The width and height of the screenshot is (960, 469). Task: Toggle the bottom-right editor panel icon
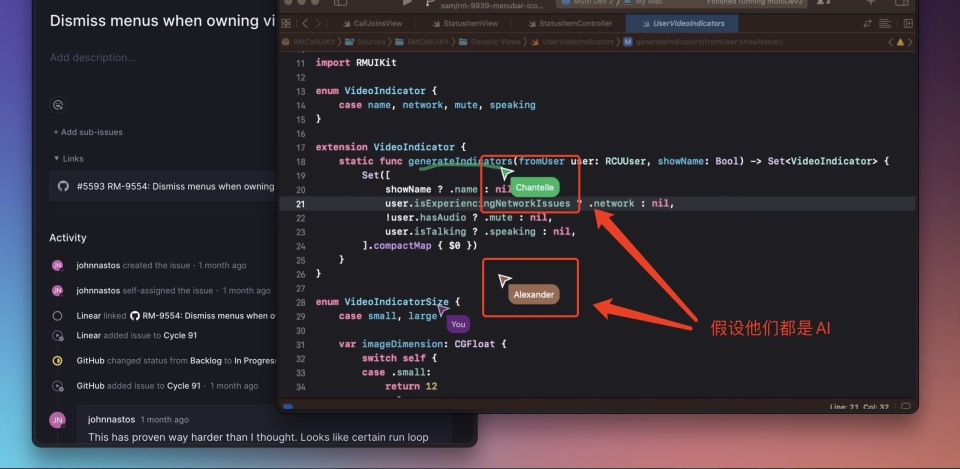[x=906, y=407]
